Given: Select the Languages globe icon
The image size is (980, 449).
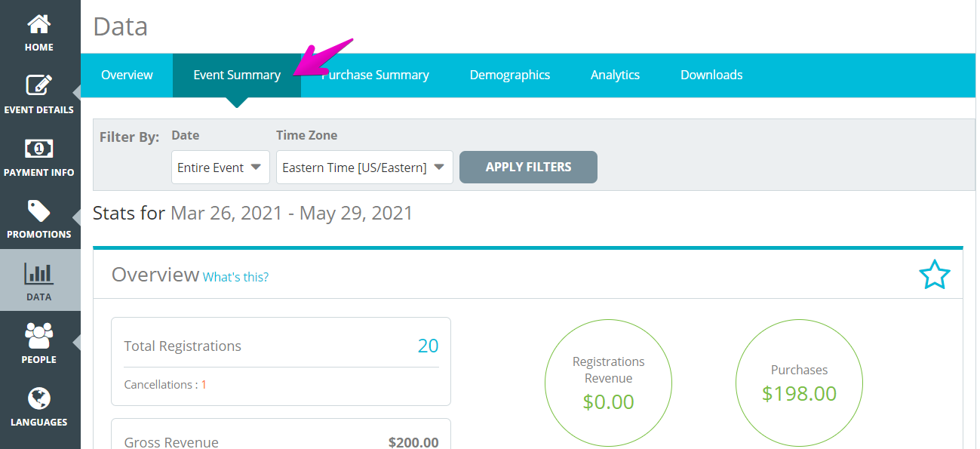Looking at the screenshot, I should (39, 398).
